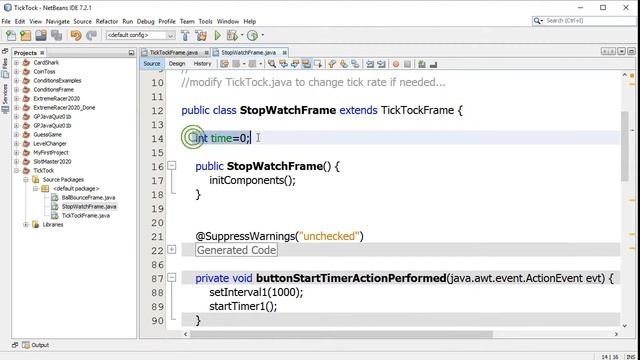Open the File menu
The height and width of the screenshot is (360, 640).
[x=6, y=21]
